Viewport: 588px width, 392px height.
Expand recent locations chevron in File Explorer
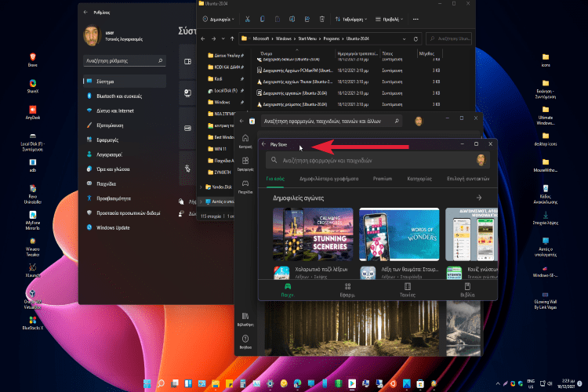click(x=223, y=38)
